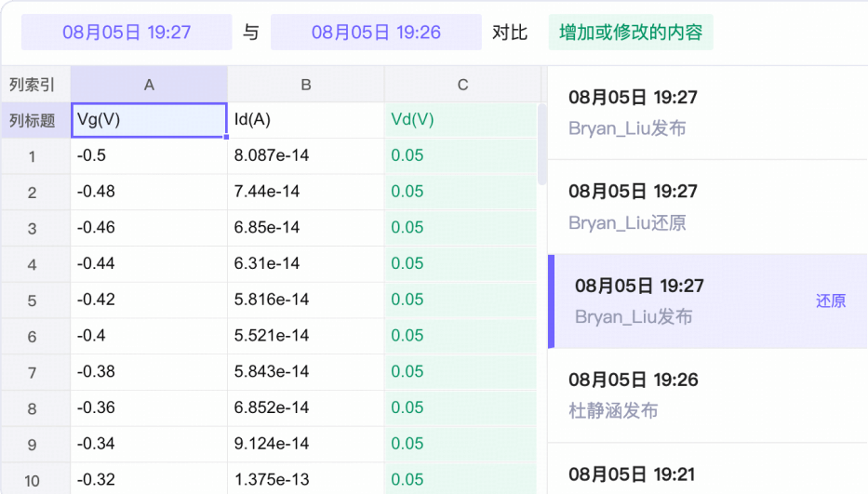Image resolution: width=868 pixels, height=494 pixels.
Task: Click cell with value 6.852e-14
Action: coord(305,408)
